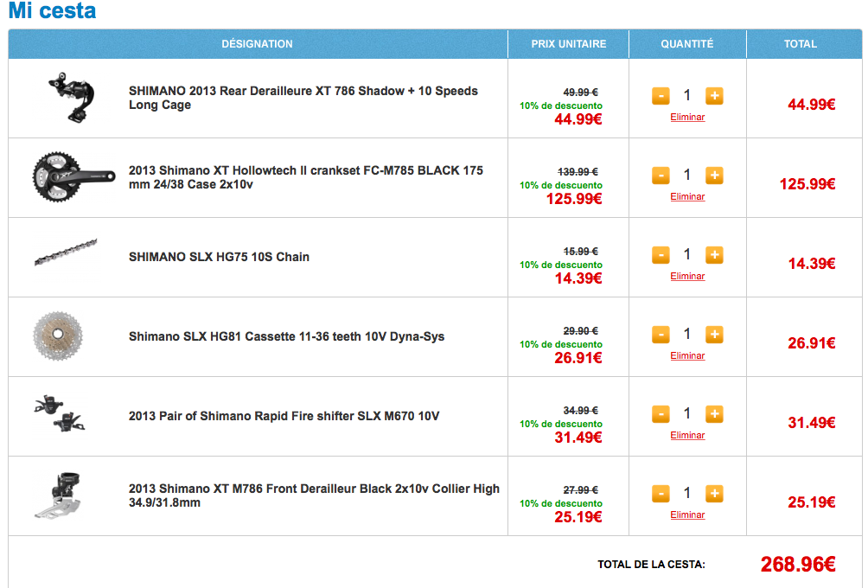This screenshot has height=588, width=868.
Task: Open the SLX chain product image
Action: 66,252
